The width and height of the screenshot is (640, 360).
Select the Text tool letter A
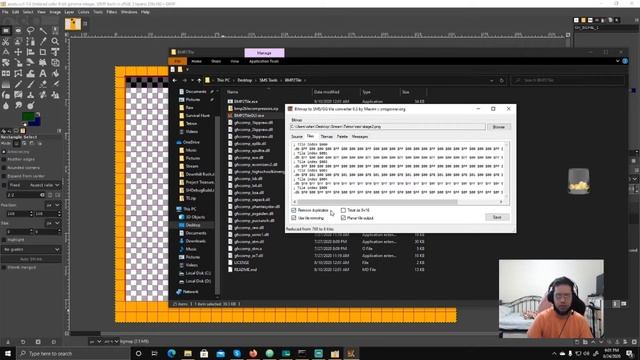coord(43,74)
